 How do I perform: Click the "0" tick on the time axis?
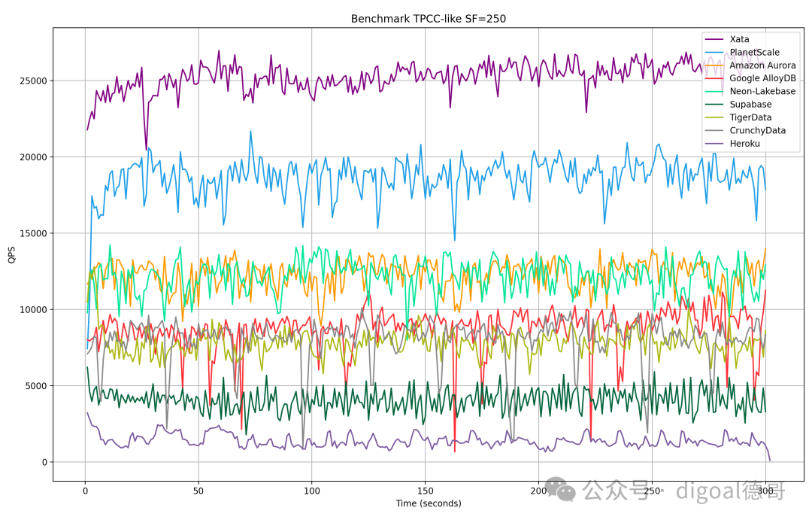click(x=86, y=491)
